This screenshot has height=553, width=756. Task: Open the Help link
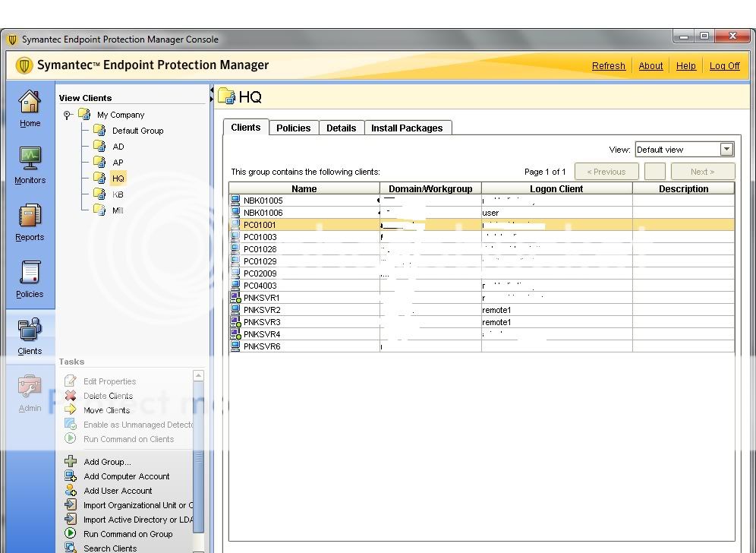pos(685,65)
